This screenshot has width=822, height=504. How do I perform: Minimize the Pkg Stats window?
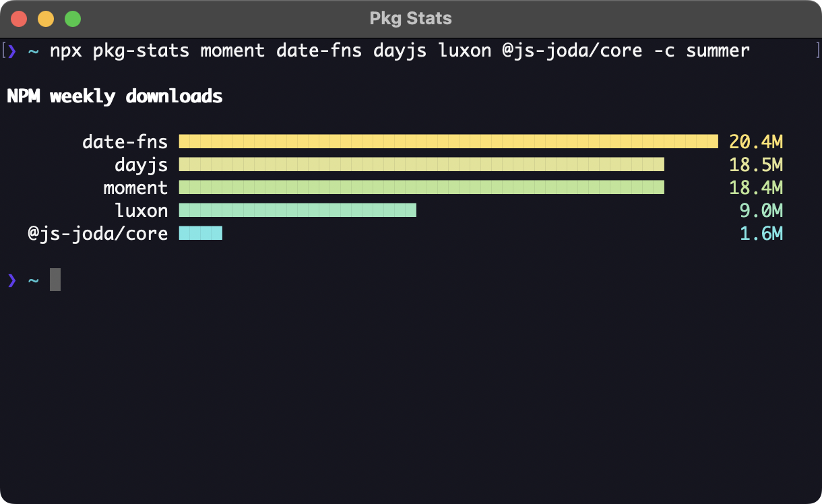46,19
